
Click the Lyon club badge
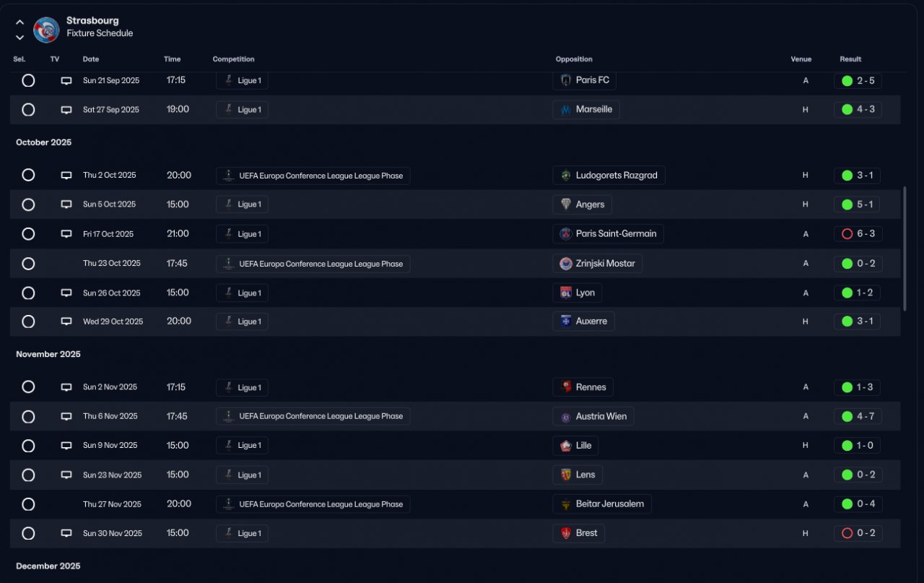tap(566, 293)
